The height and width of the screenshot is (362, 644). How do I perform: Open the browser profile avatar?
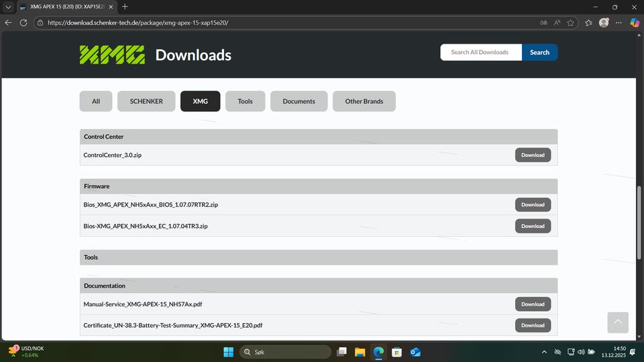[x=604, y=23]
